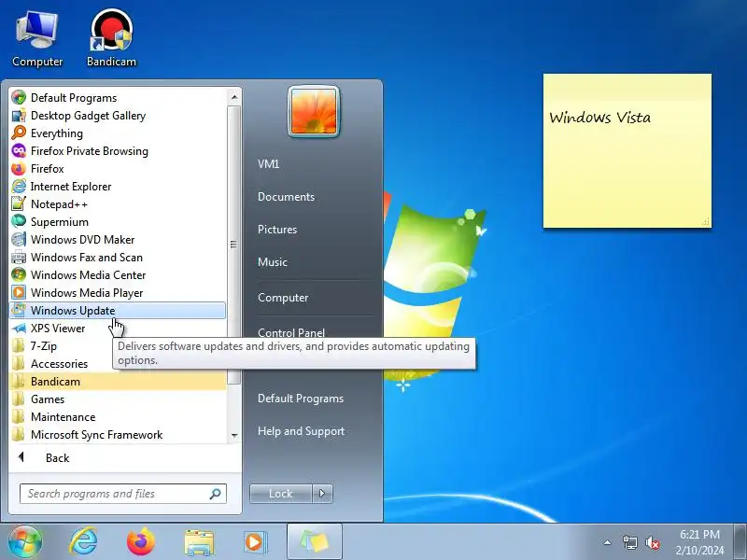Open the VM1 user folder
This screenshot has width=747, height=560.
(x=268, y=164)
